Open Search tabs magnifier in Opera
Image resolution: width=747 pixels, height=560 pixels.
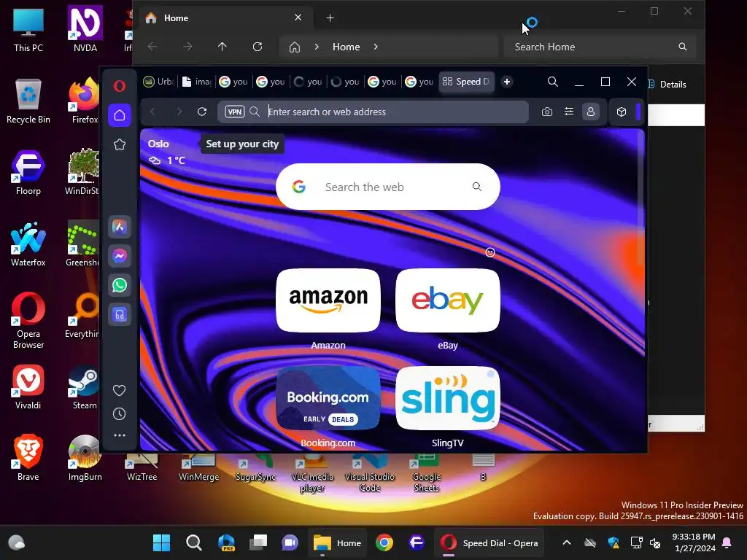tap(553, 82)
